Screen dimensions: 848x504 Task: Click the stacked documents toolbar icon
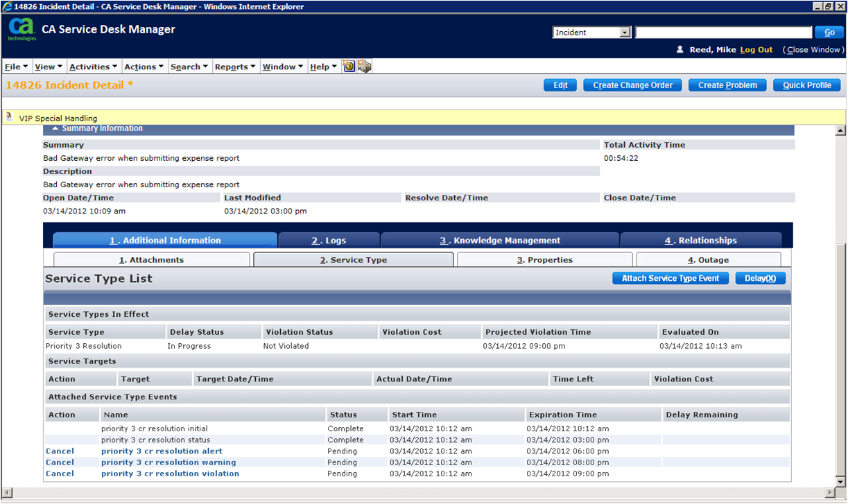click(364, 67)
